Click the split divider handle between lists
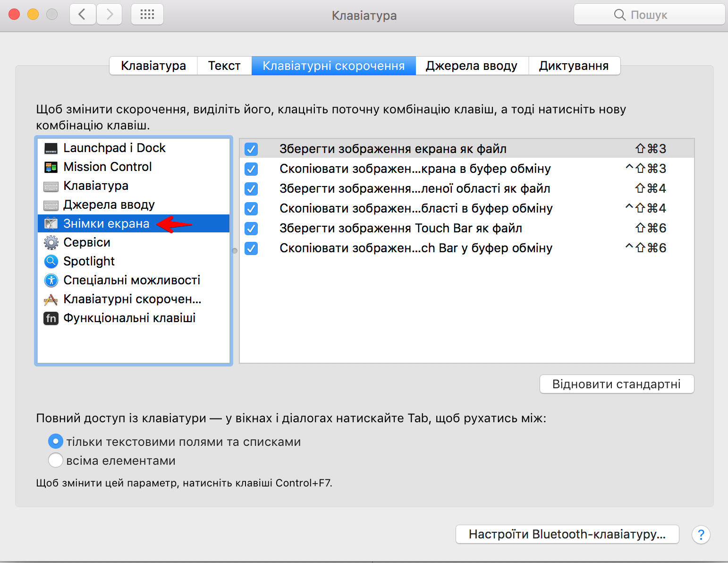This screenshot has height=563, width=728. pos(235,251)
